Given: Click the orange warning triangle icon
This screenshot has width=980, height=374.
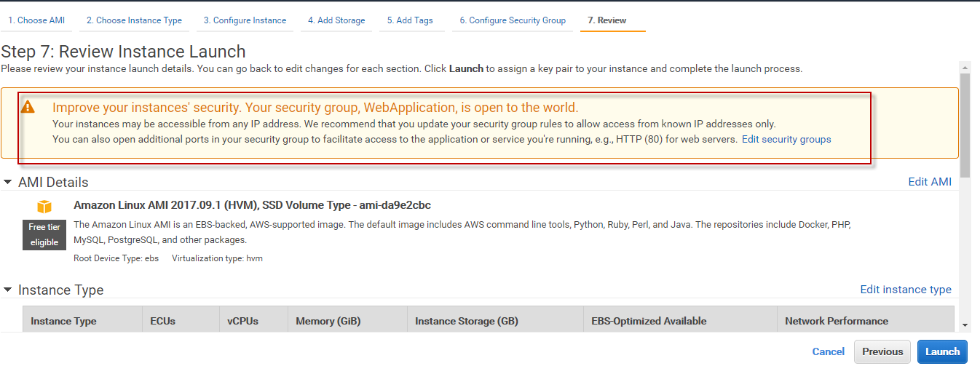Looking at the screenshot, I should tap(28, 107).
